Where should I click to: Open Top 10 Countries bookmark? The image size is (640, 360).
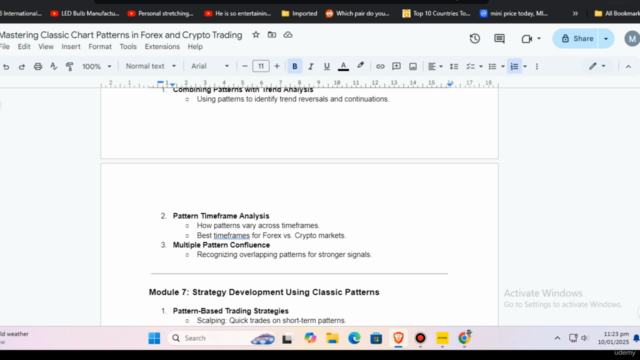click(x=436, y=13)
